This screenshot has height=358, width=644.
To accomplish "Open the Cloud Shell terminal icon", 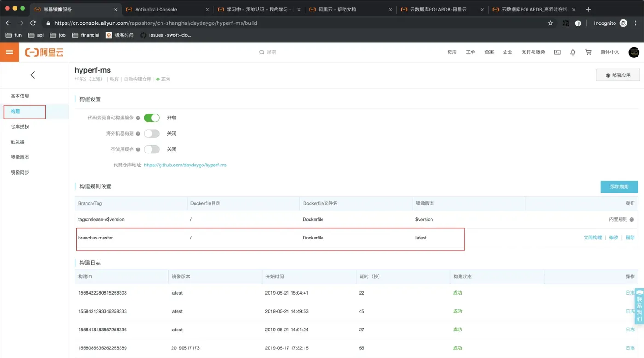I will pos(557,52).
